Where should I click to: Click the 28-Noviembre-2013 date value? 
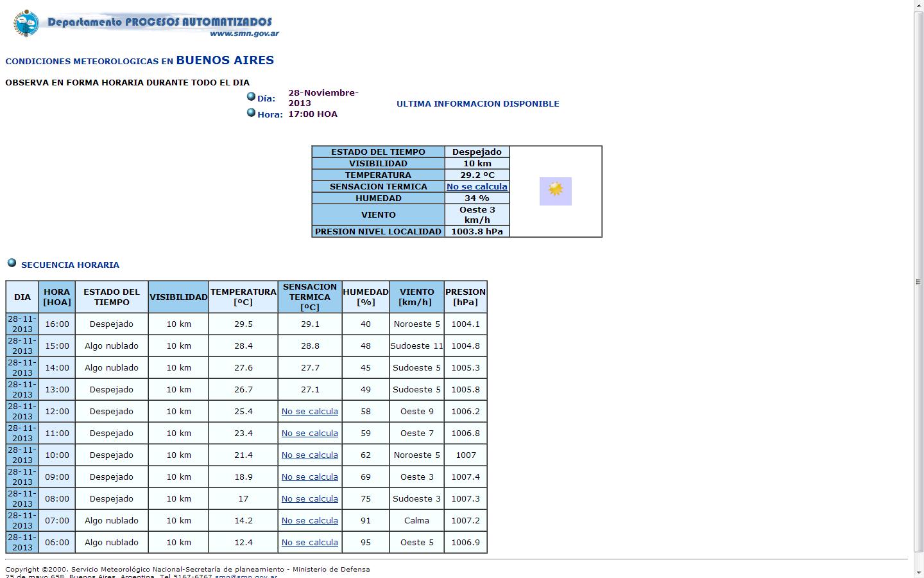click(x=323, y=98)
